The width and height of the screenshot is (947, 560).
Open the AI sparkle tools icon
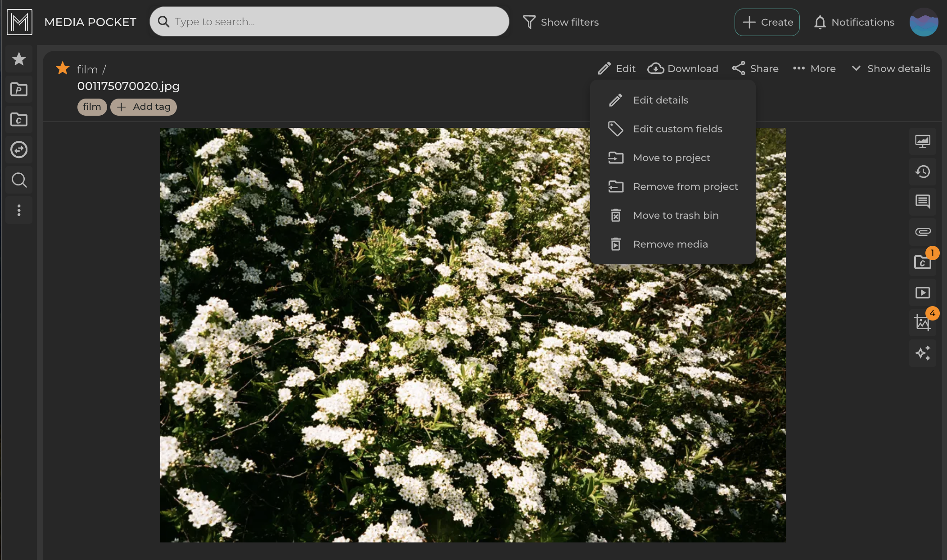click(x=923, y=353)
